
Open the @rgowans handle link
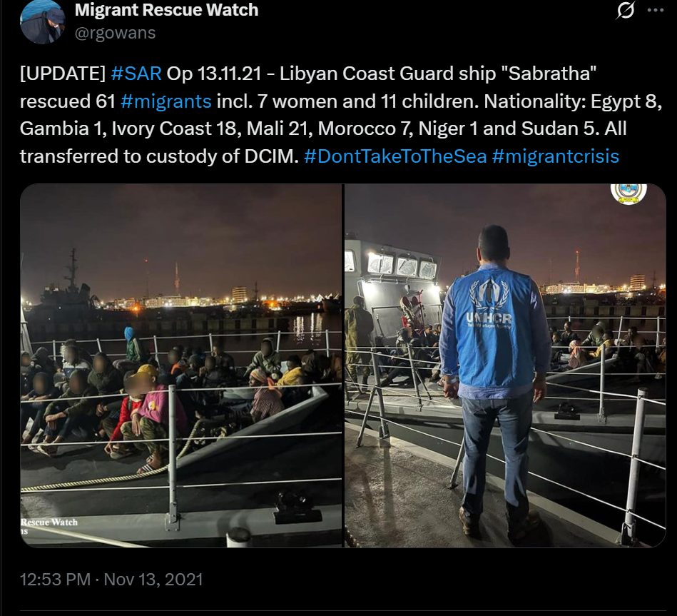pos(115,33)
